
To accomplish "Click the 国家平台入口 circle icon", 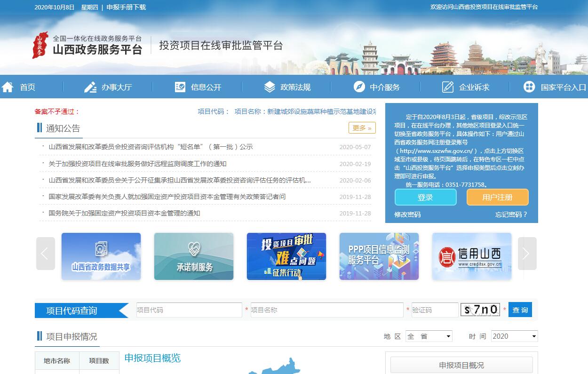I will pos(529,87).
